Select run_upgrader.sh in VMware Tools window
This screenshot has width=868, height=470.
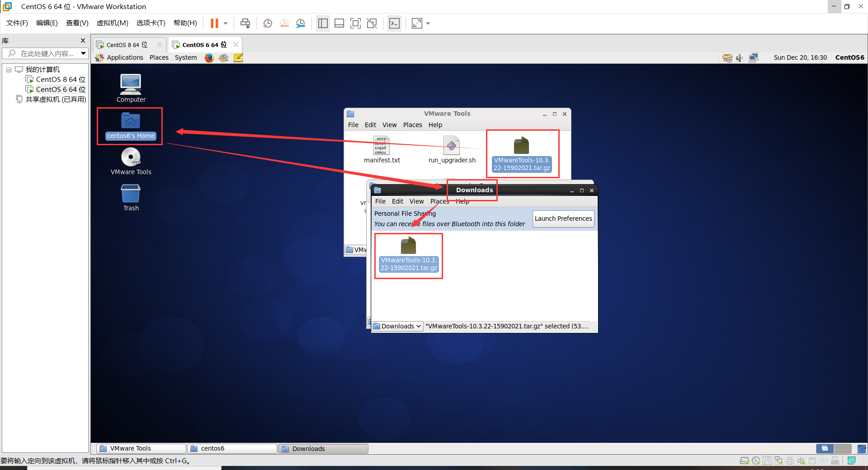point(452,150)
